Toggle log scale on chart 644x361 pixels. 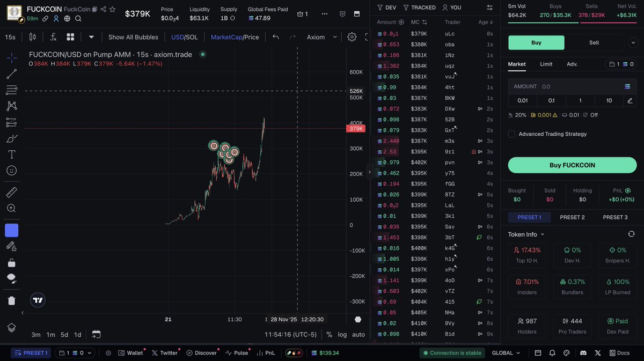[x=342, y=334]
